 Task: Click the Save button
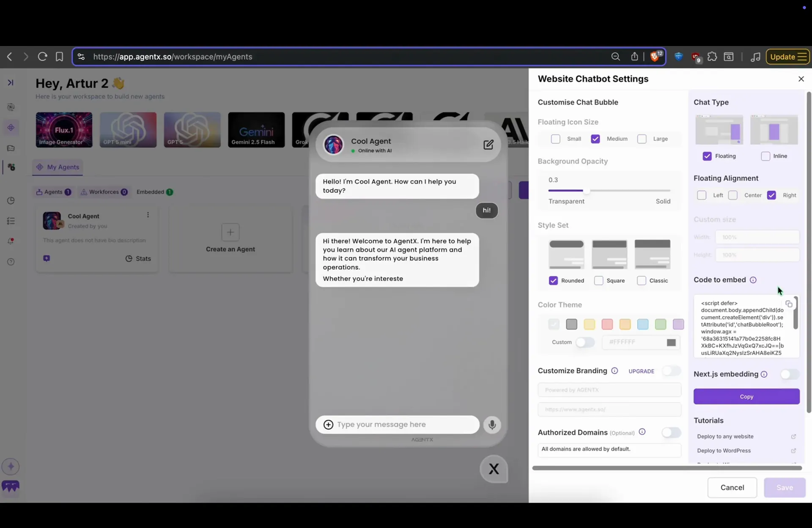click(x=785, y=487)
